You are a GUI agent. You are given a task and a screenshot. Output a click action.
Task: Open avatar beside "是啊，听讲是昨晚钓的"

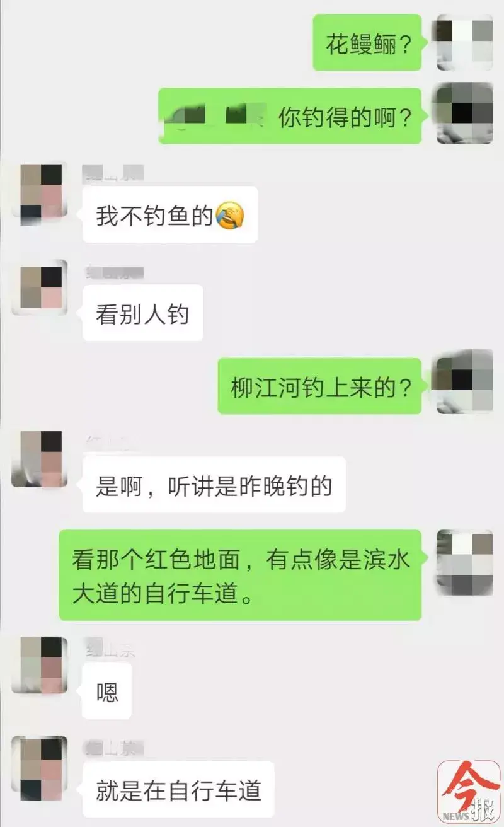[40, 459]
